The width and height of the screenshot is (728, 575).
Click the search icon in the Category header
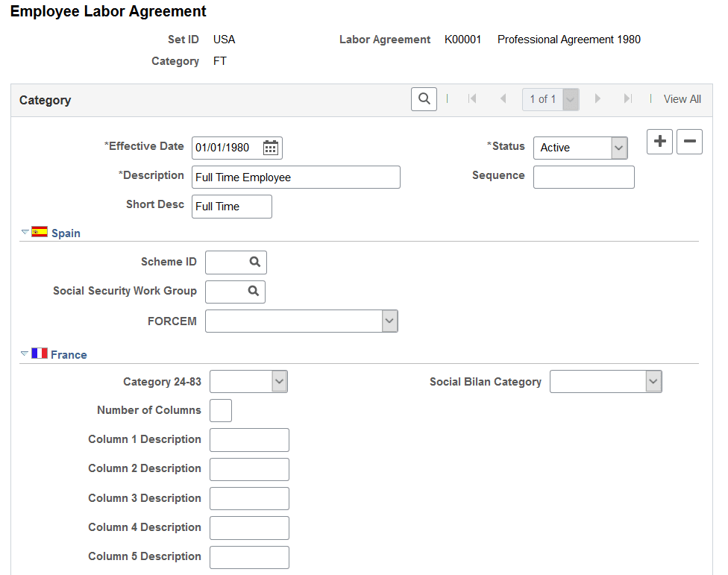[x=424, y=98]
